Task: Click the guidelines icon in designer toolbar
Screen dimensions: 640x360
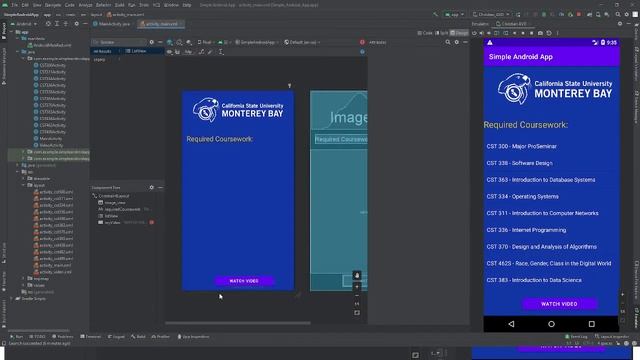Action: (221, 52)
